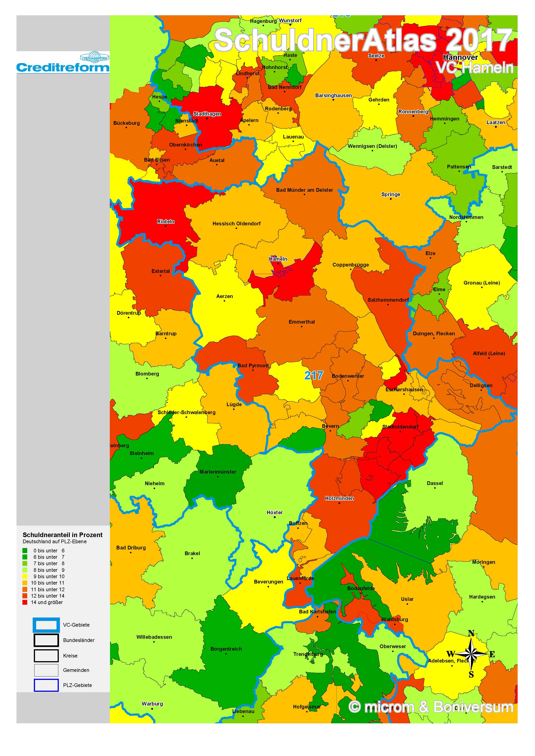Click the Duingen, Flecken label
The height and width of the screenshot is (756, 535).
(x=434, y=333)
